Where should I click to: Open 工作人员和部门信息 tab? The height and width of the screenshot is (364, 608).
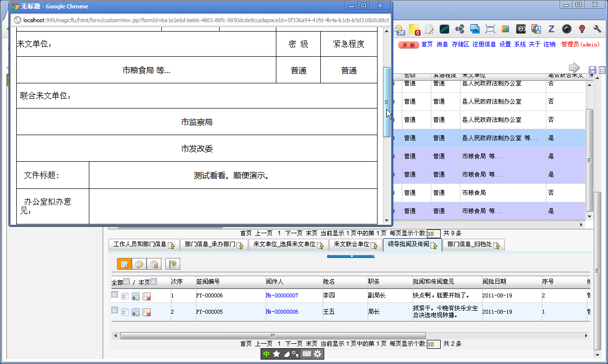140,244
